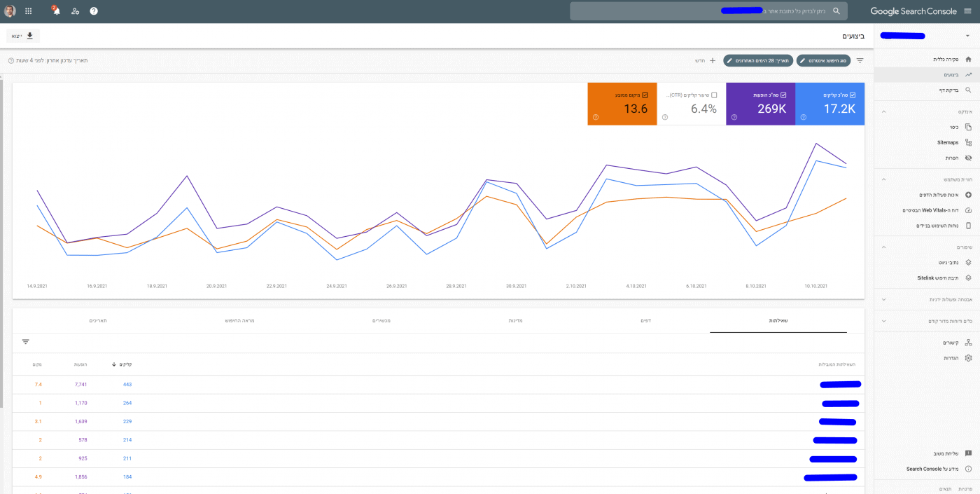Open Sitemaps in the sidebar
Screen dimensions: 980x494
click(x=948, y=142)
